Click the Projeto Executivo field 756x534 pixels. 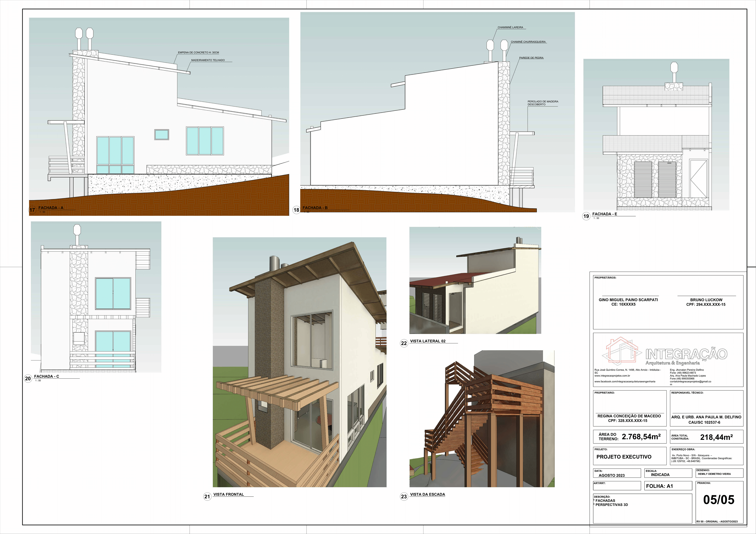coord(624,457)
